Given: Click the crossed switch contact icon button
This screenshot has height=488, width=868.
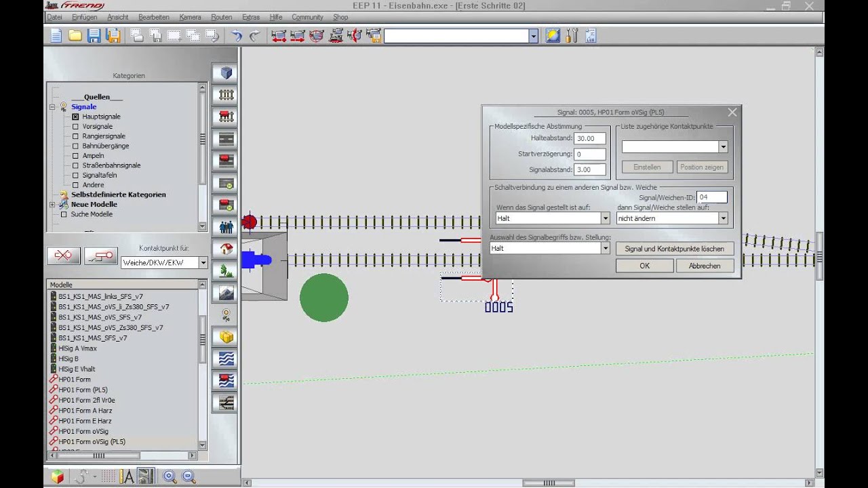Looking at the screenshot, I should coord(64,256).
